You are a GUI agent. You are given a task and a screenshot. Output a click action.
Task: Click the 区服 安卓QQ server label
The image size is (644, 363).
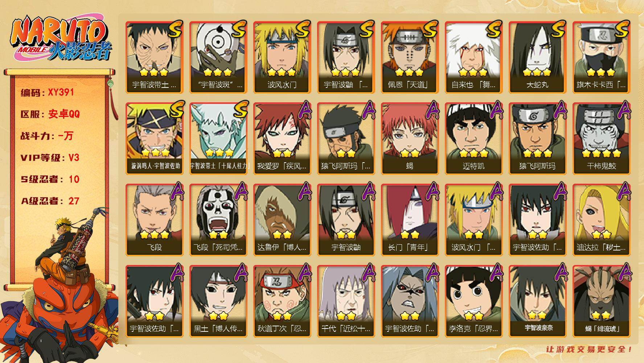50,114
